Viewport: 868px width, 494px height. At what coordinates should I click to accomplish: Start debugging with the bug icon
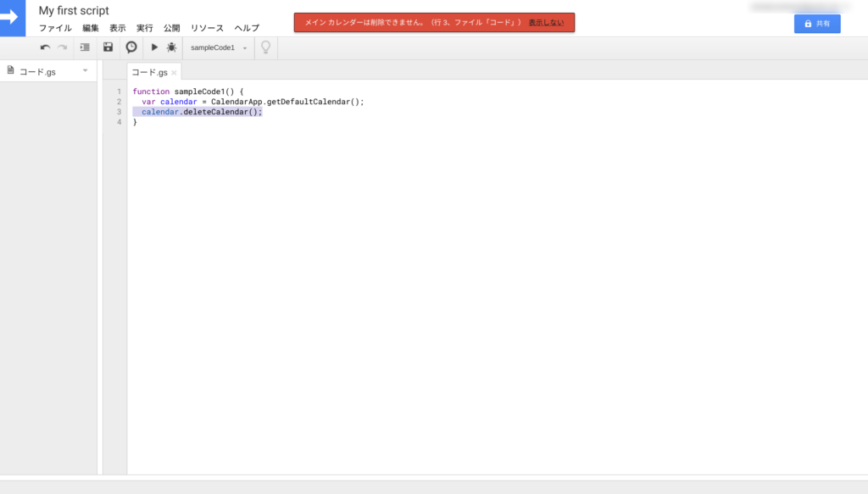point(171,47)
